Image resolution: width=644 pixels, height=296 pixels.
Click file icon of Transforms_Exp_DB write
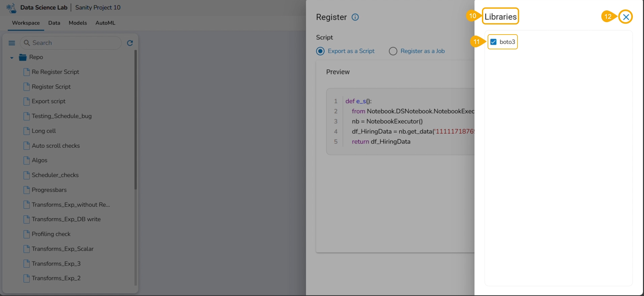[x=27, y=219]
